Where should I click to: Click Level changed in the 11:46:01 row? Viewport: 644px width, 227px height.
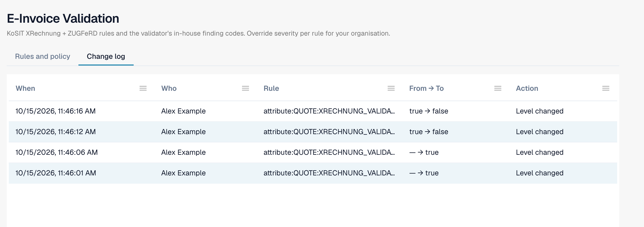pyautogui.click(x=540, y=173)
